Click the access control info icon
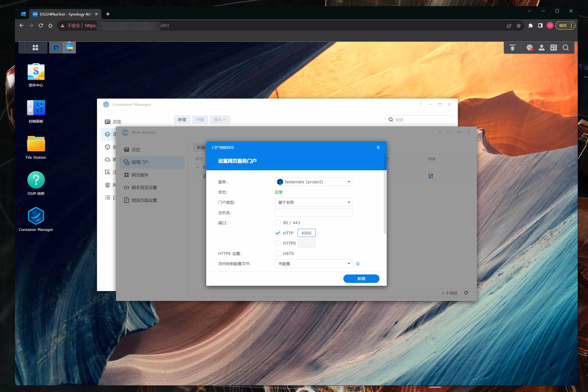The width and height of the screenshot is (588, 392). [x=358, y=264]
